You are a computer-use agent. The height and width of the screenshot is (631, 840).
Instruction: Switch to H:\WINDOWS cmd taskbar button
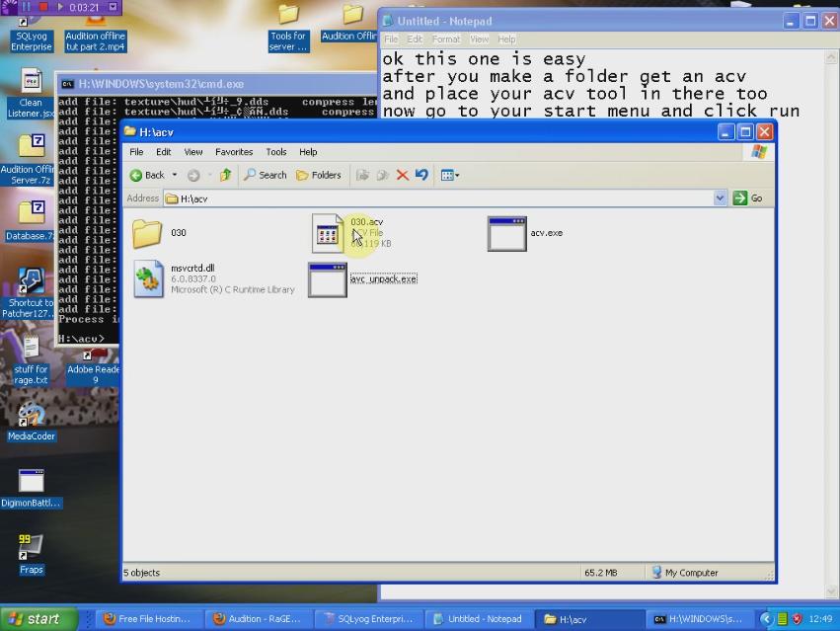point(698,619)
